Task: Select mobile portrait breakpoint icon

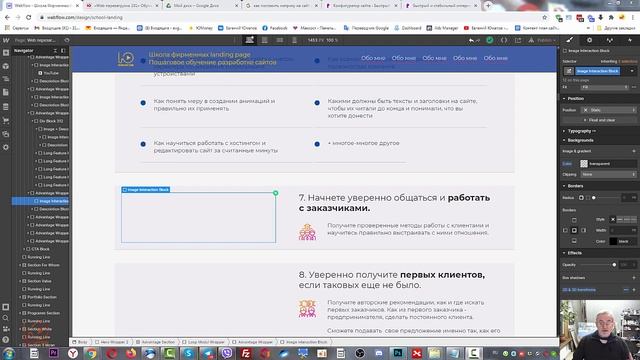Action: coord(294,40)
